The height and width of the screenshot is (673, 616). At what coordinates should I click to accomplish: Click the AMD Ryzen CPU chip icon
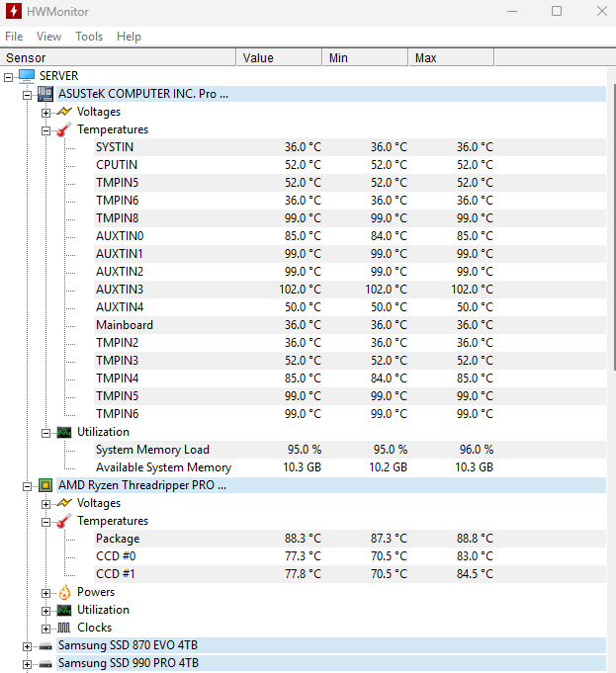click(x=45, y=485)
